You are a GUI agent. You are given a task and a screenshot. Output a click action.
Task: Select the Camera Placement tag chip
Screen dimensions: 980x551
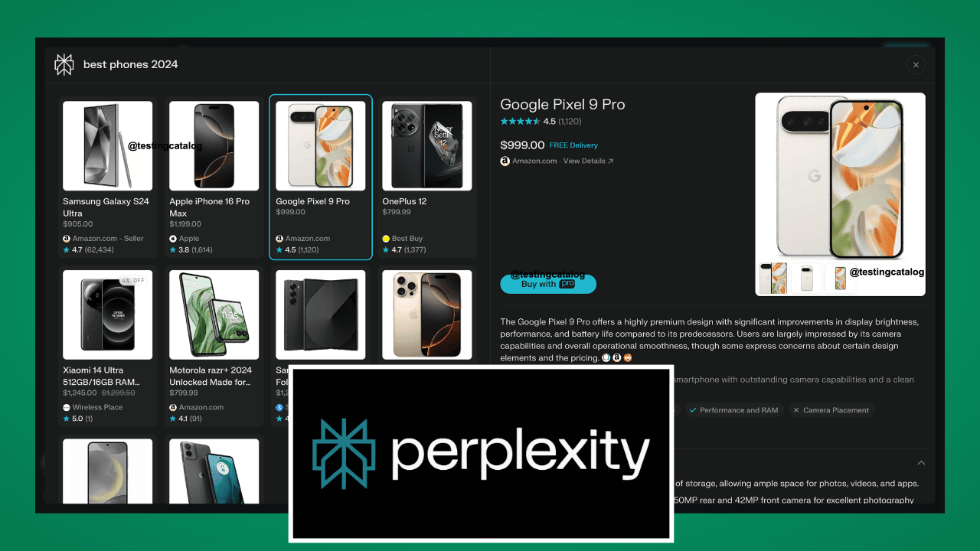tap(831, 410)
